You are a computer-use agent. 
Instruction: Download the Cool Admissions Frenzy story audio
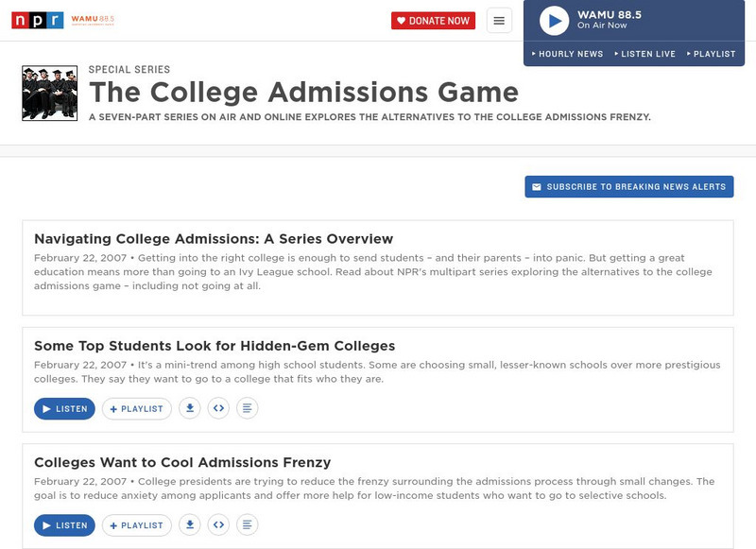pos(190,525)
